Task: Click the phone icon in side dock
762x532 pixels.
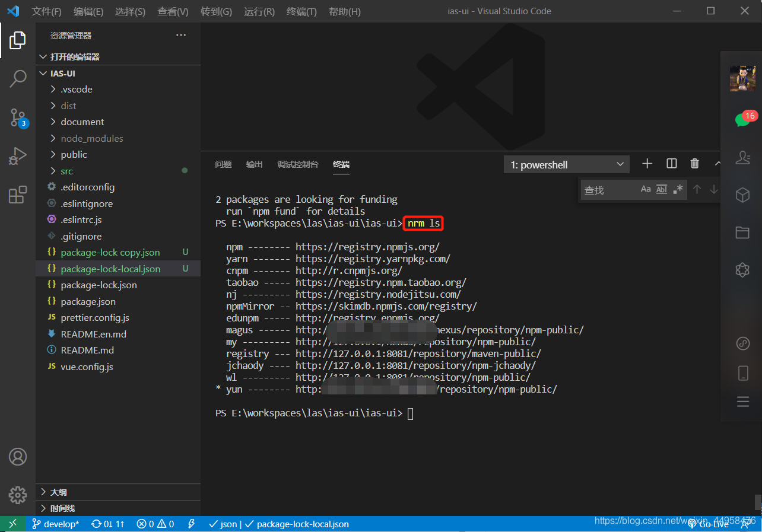Action: [x=742, y=373]
